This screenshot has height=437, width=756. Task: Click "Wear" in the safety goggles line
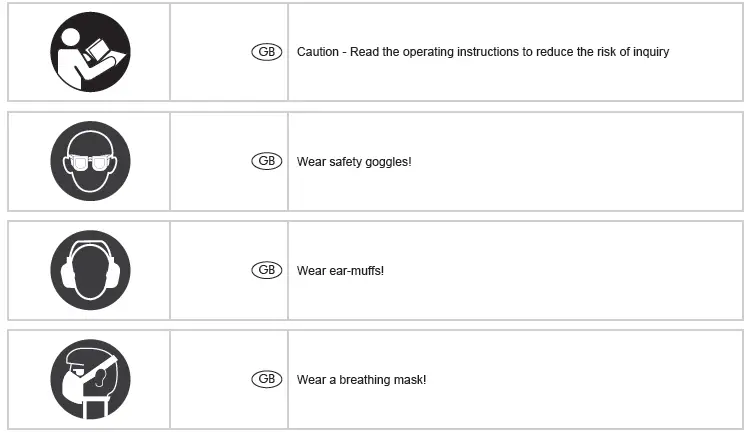click(x=311, y=162)
